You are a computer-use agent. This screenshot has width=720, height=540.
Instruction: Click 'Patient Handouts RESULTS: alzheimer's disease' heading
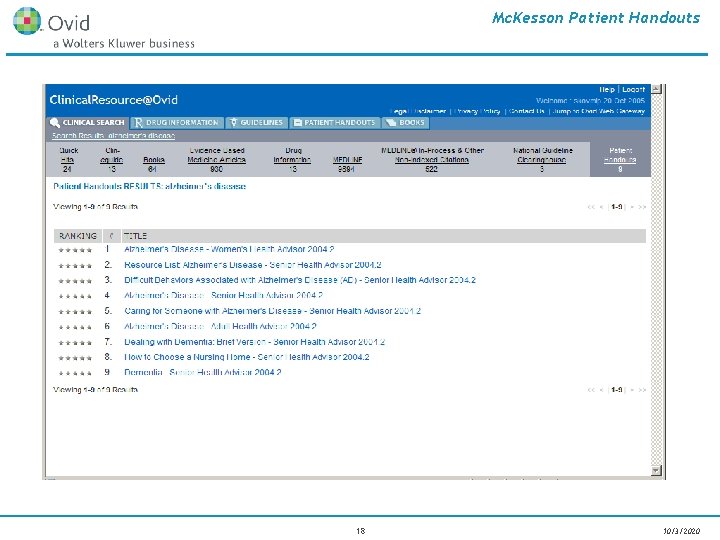(150, 186)
